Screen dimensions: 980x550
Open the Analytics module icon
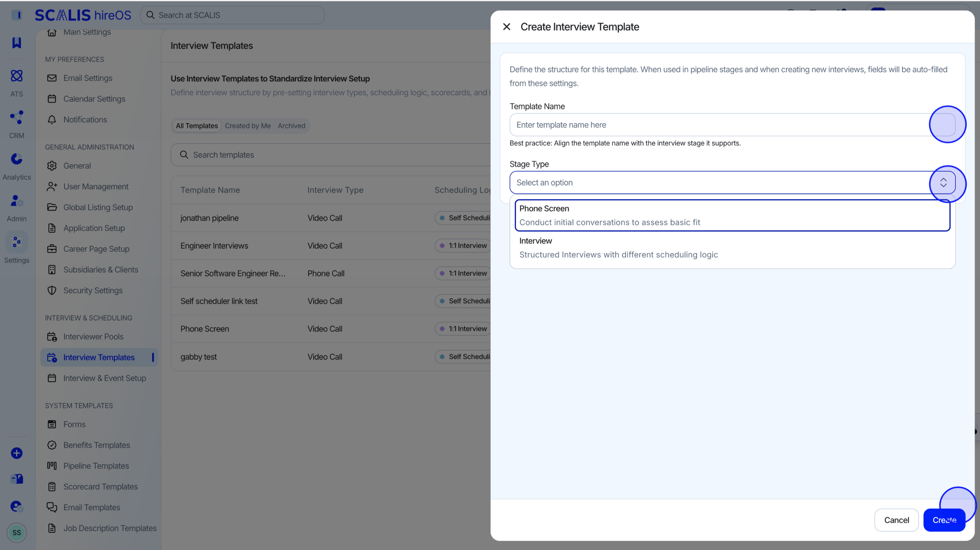click(x=17, y=159)
